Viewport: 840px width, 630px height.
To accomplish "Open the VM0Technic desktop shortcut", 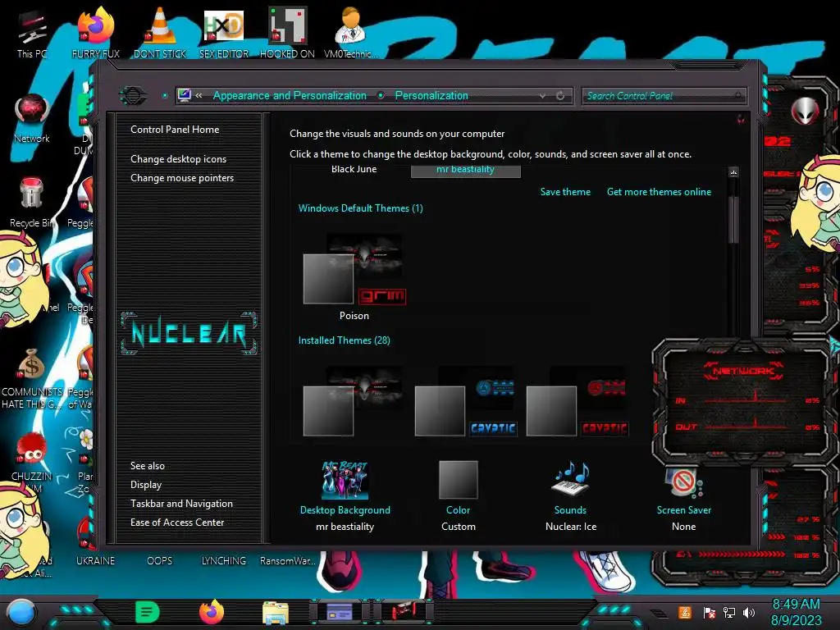I will (350, 32).
